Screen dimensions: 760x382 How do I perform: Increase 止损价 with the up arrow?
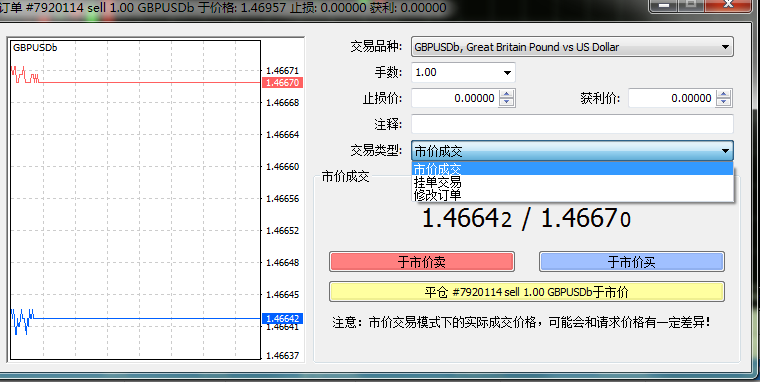click(507, 94)
